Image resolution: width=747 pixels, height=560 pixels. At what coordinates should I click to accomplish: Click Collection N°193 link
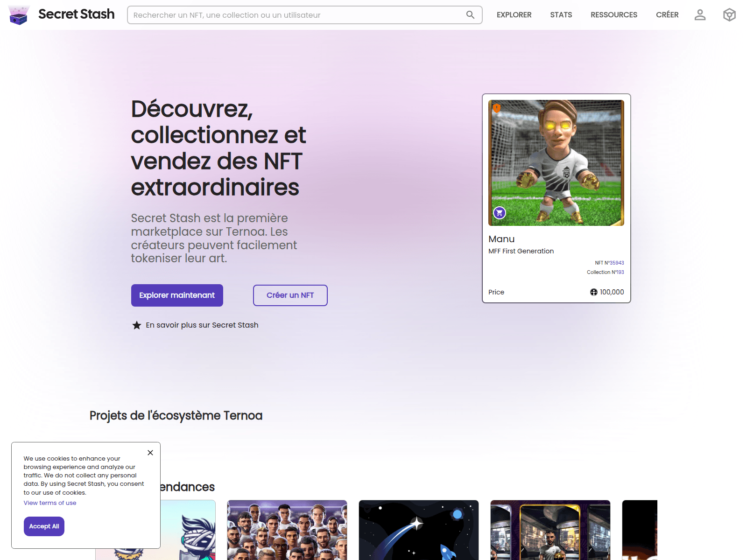605,272
